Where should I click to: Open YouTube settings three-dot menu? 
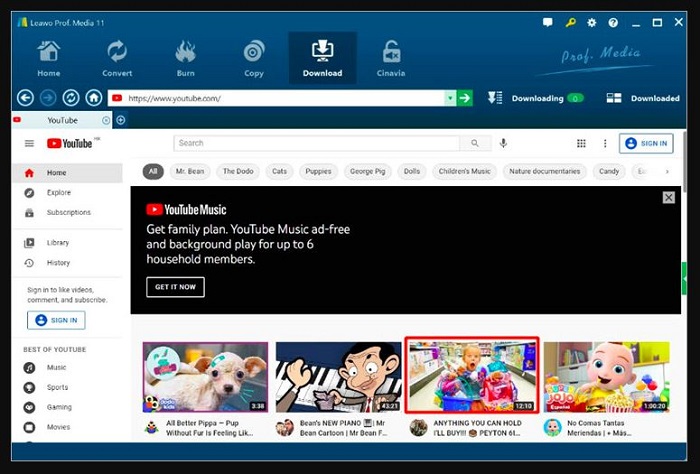coord(605,143)
